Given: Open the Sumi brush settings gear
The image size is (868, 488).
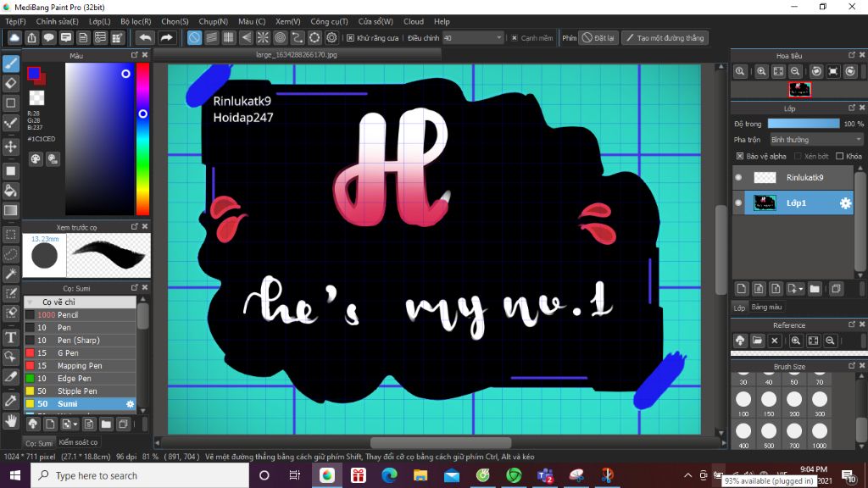Looking at the screenshot, I should [x=130, y=404].
